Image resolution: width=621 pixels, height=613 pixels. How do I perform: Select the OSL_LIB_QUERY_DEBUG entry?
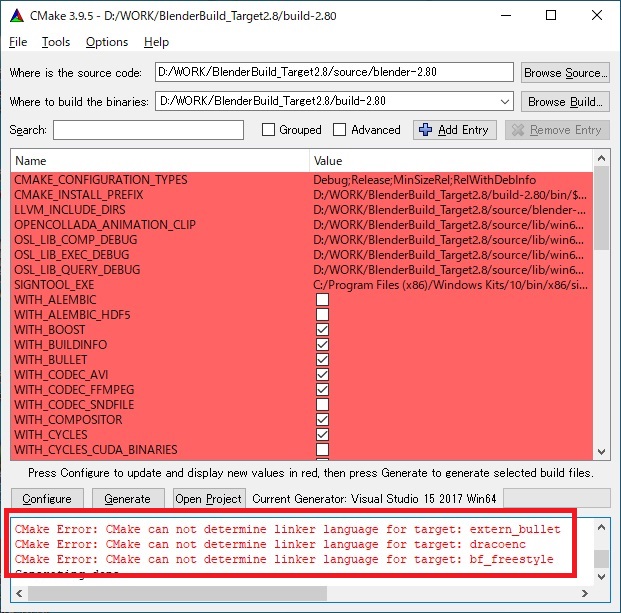pyautogui.click(x=302, y=270)
